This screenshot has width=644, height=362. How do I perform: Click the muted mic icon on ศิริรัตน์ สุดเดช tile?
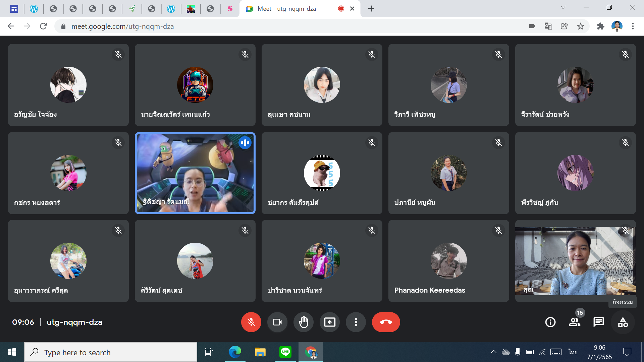coord(245,230)
